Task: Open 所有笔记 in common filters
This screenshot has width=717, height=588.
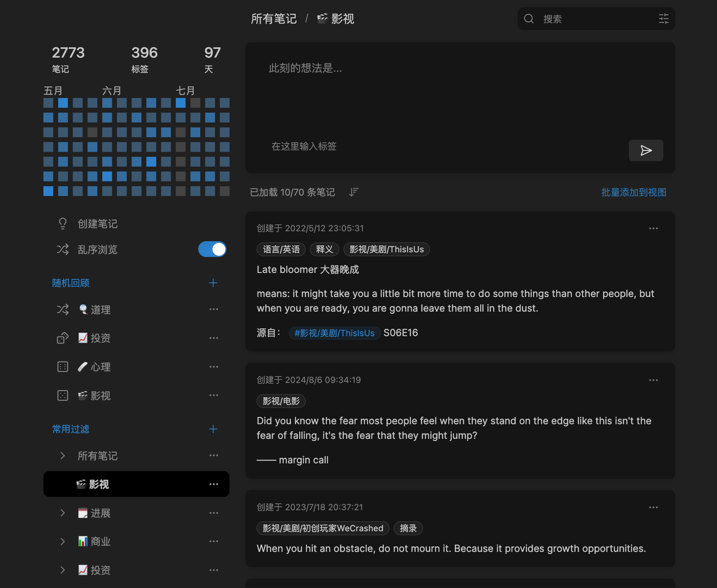Action: click(x=98, y=456)
